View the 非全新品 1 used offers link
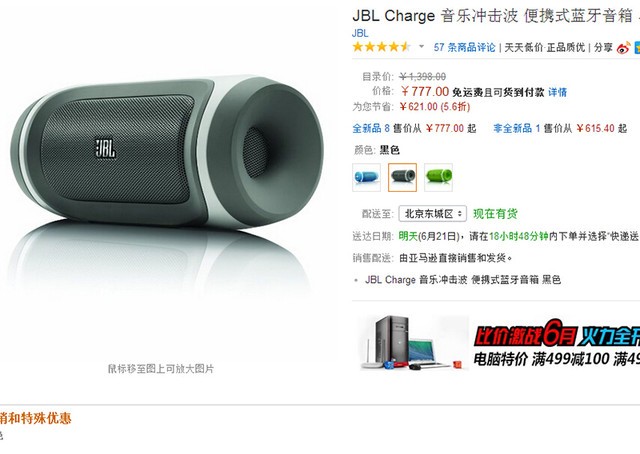The width and height of the screenshot is (640, 454). (x=517, y=128)
